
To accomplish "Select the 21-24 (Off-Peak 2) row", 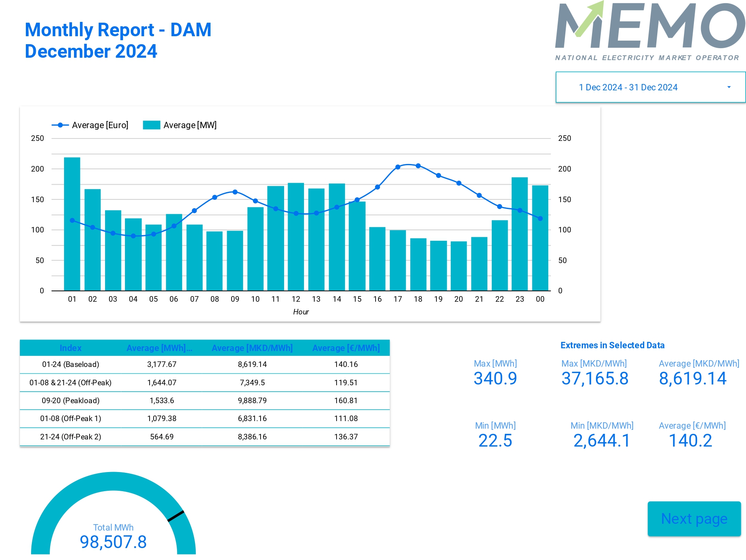I will click(x=70, y=437).
